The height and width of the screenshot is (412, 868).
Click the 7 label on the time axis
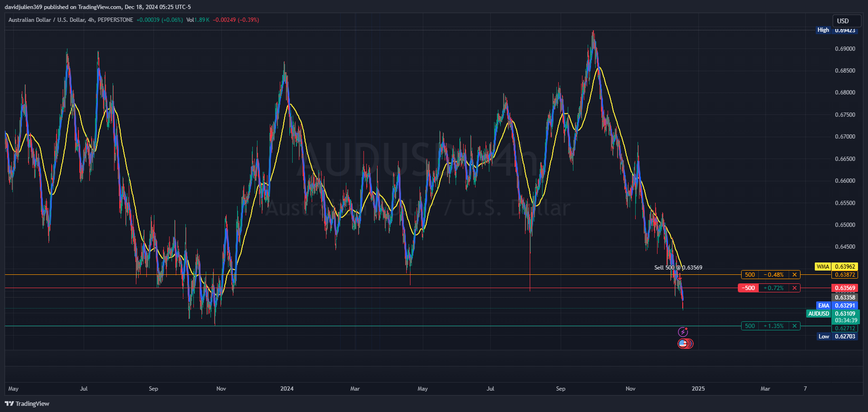pos(805,389)
